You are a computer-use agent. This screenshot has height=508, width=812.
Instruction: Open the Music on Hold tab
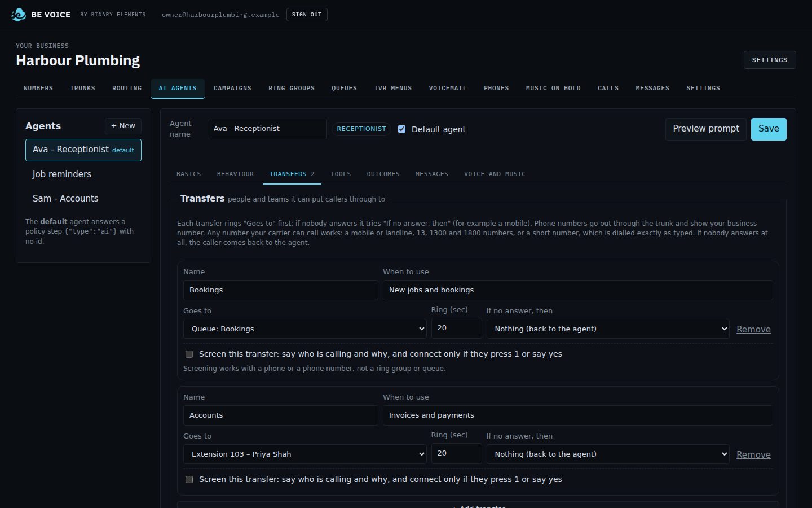pos(553,89)
